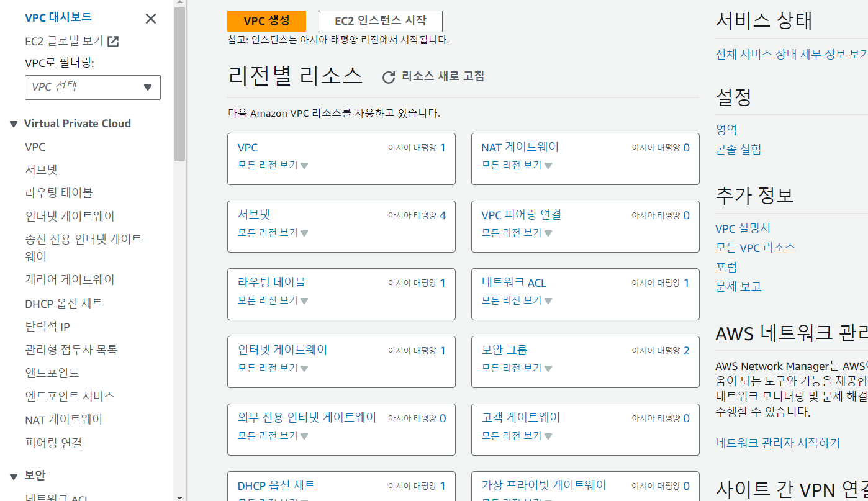Open VPC 대시보드 in sidebar
The height and width of the screenshot is (501, 868).
click(58, 17)
